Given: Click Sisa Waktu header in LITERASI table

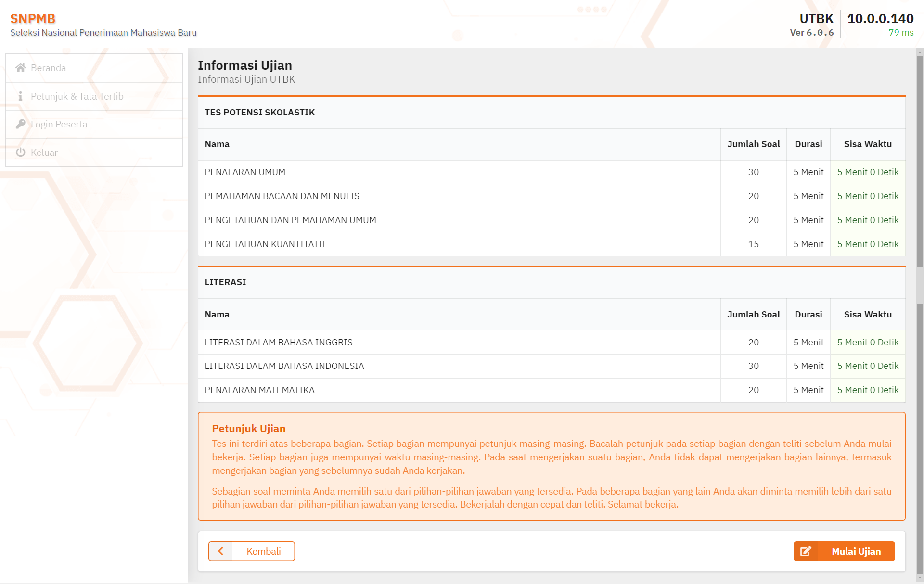Looking at the screenshot, I should [x=868, y=315].
